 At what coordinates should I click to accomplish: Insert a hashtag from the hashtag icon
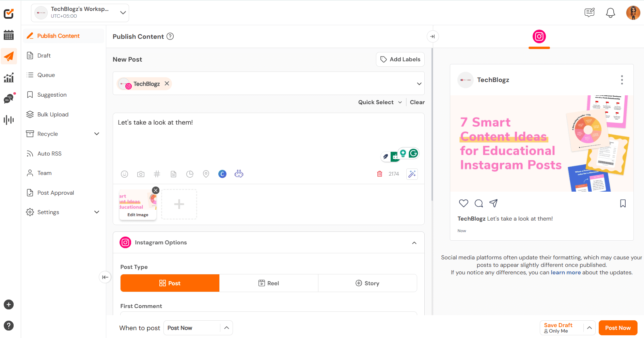(157, 174)
